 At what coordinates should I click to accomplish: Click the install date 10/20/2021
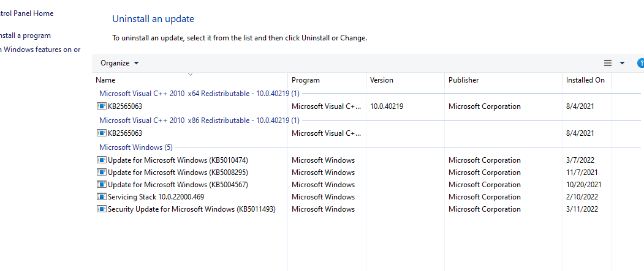click(x=583, y=185)
